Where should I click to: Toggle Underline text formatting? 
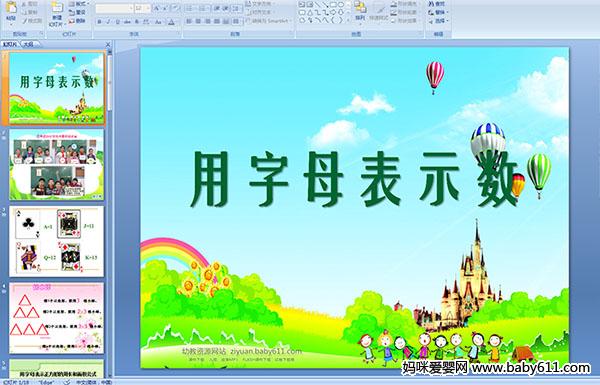tap(118, 22)
